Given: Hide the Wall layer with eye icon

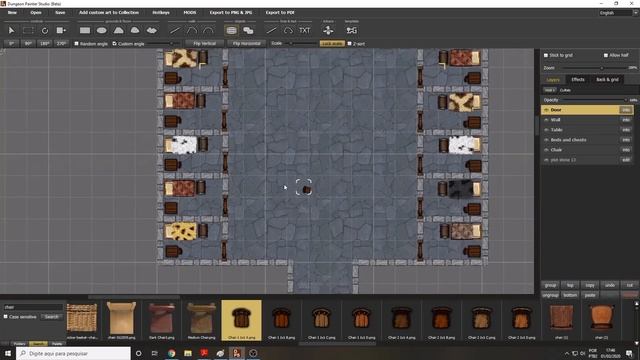Looking at the screenshot, I should [x=546, y=120].
